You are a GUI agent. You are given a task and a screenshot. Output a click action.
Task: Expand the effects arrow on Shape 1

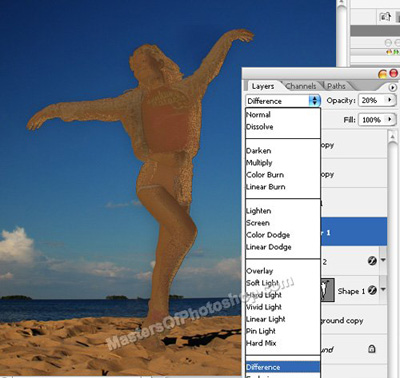383,289
